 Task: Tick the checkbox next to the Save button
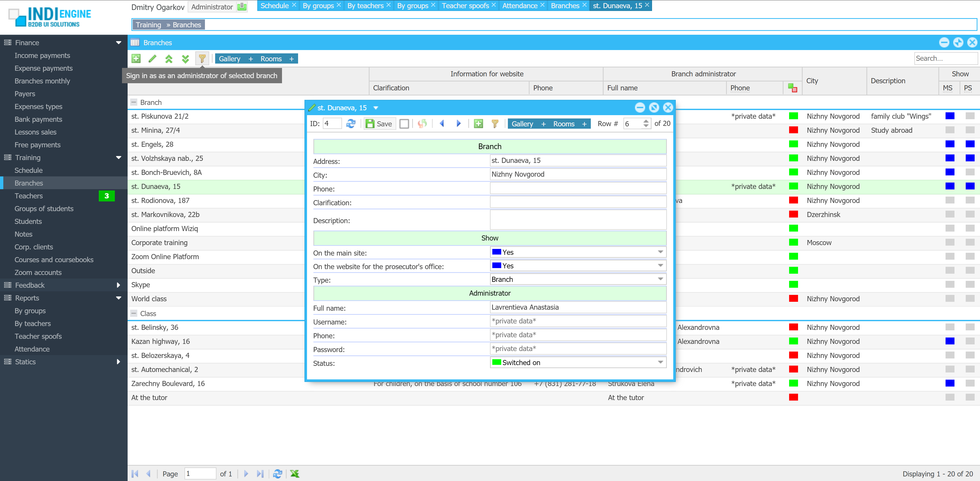coord(404,124)
